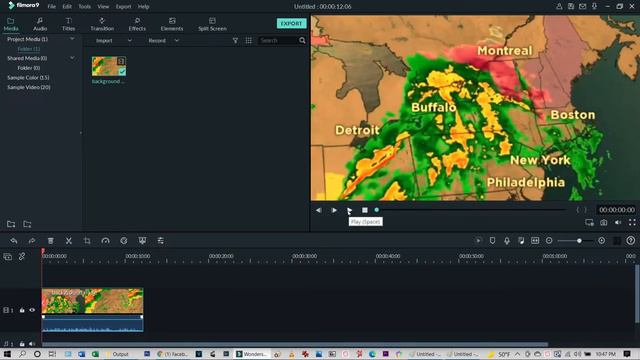Open the Titles tab
The height and width of the screenshot is (360, 640).
68,24
